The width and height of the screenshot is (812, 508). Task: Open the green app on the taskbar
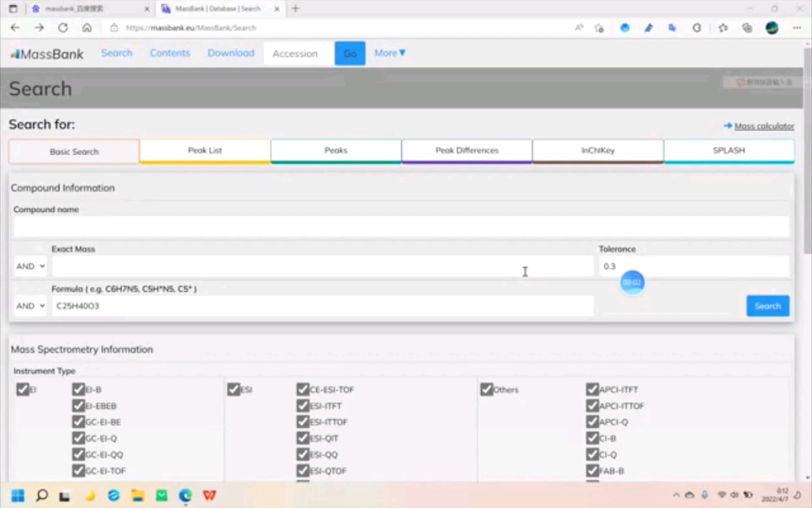(x=162, y=495)
